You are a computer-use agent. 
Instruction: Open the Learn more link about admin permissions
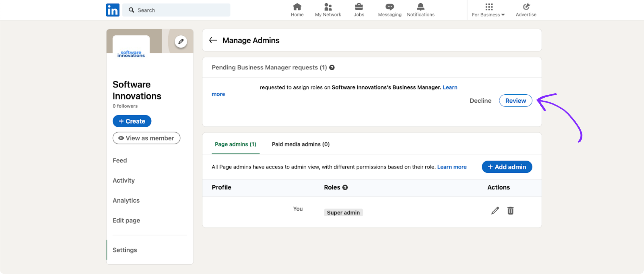(452, 167)
